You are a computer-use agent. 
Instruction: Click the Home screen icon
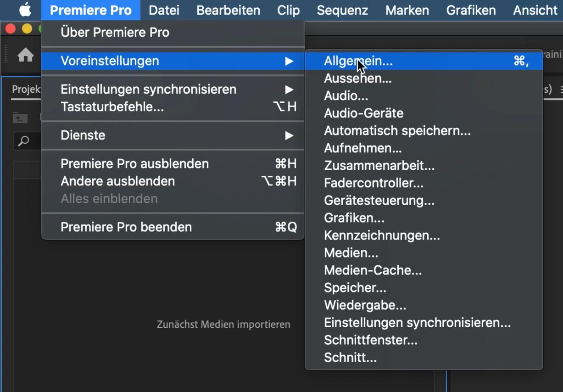pos(26,56)
